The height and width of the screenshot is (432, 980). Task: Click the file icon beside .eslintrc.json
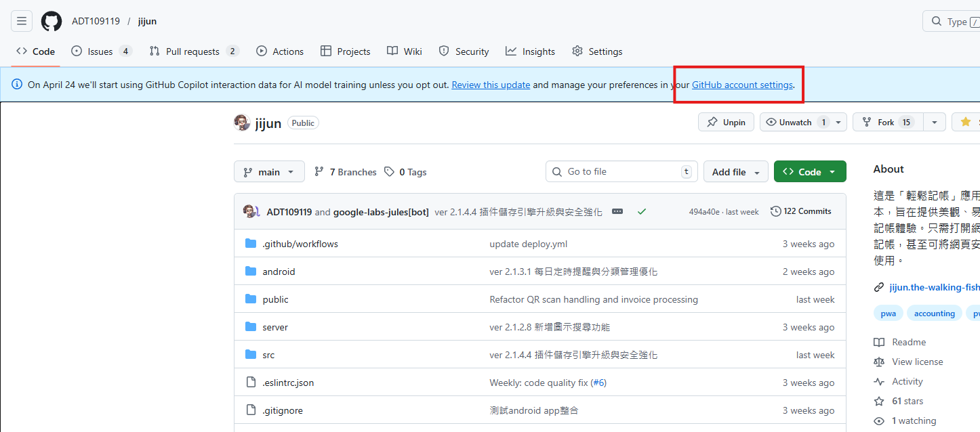(251, 383)
